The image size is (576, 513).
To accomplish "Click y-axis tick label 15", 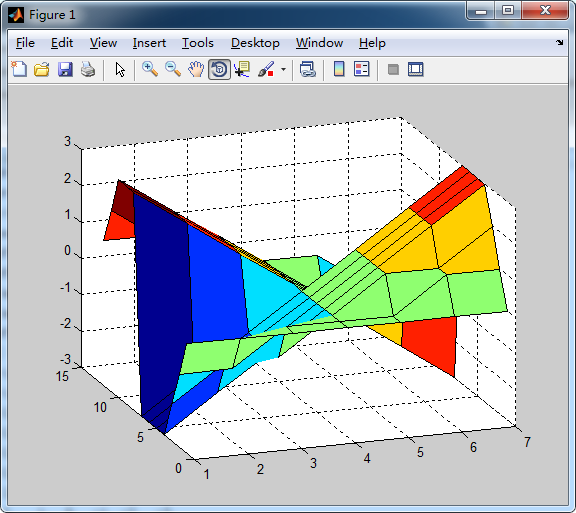I will (62, 376).
